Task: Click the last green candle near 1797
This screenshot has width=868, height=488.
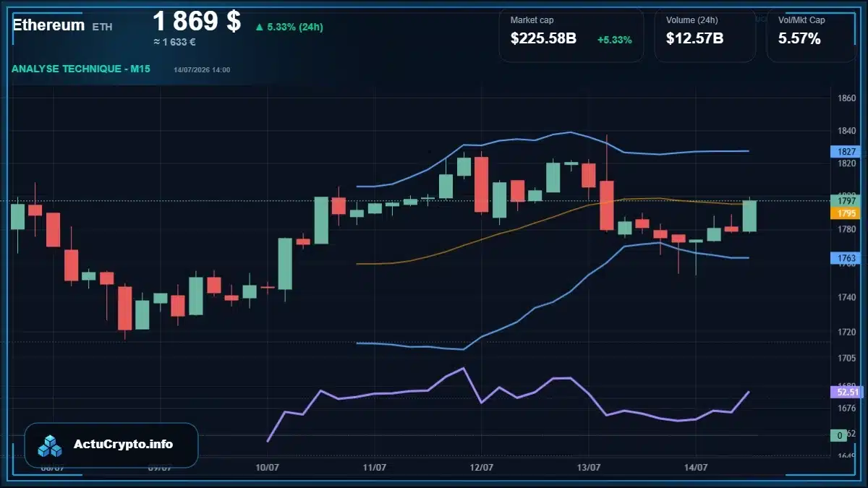Action: click(x=749, y=216)
